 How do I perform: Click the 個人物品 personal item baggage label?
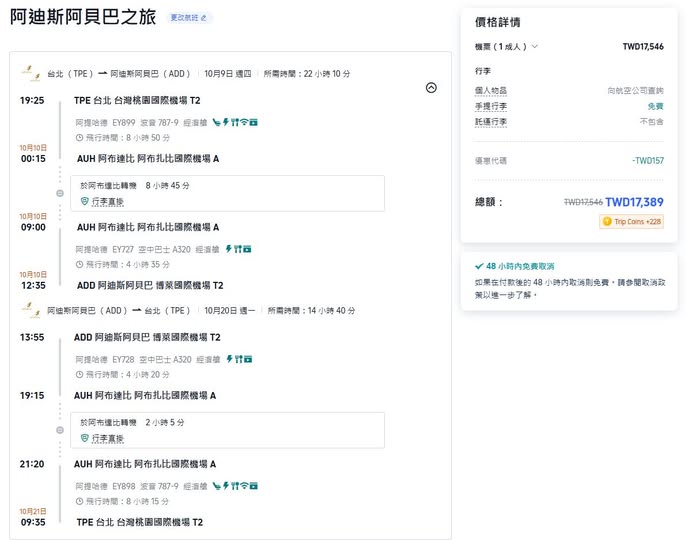click(x=490, y=90)
